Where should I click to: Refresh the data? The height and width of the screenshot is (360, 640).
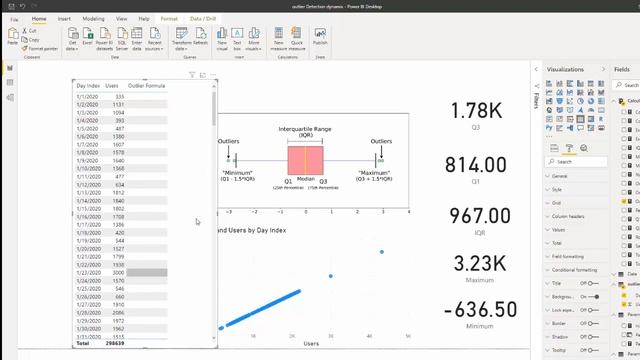200,36
